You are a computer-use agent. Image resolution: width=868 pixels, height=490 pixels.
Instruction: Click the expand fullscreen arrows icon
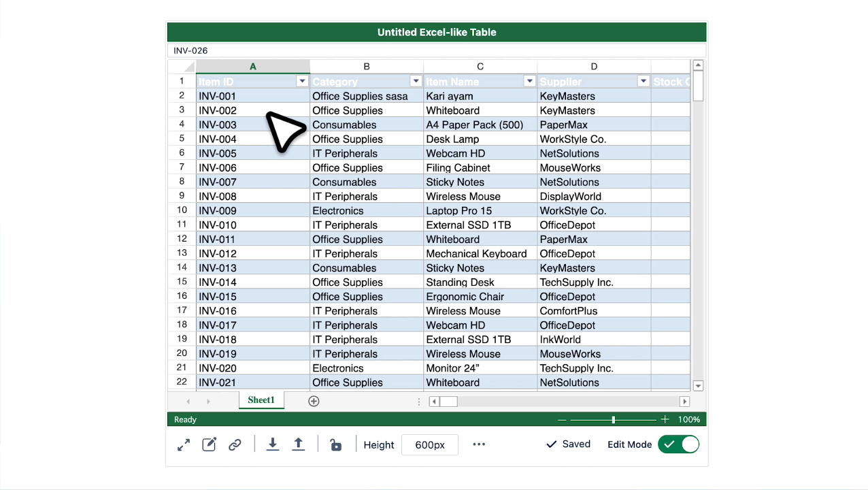click(x=184, y=445)
